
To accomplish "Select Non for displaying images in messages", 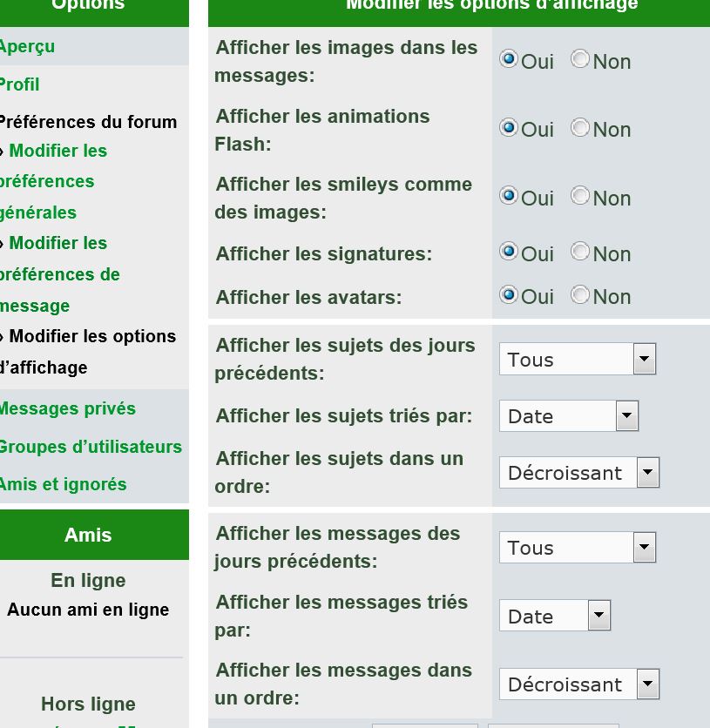I will coord(580,59).
